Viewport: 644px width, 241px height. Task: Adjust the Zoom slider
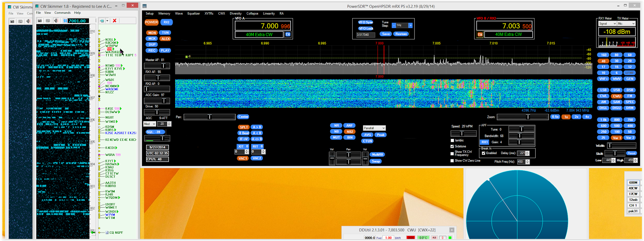coord(522,117)
